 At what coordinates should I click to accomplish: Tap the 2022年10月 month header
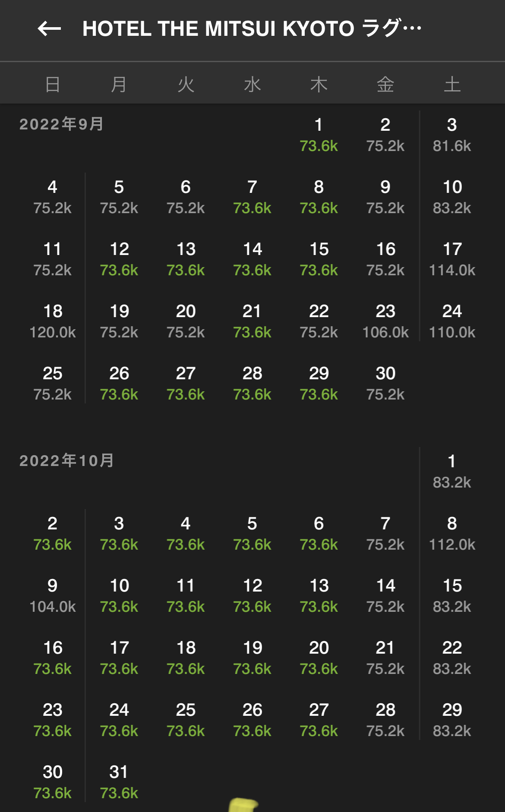(66, 461)
